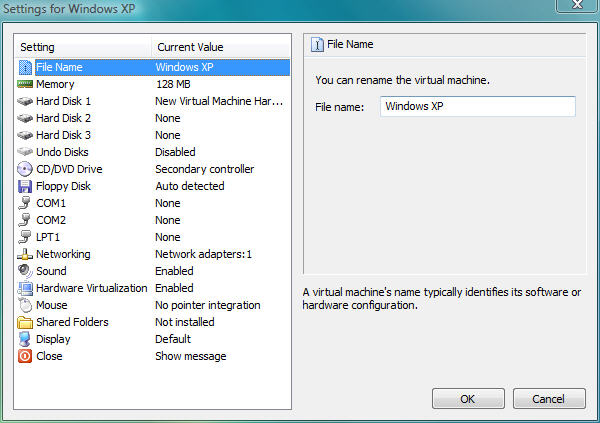The height and width of the screenshot is (423, 600).
Task: Confirm settings with the OK button
Action: click(x=468, y=399)
